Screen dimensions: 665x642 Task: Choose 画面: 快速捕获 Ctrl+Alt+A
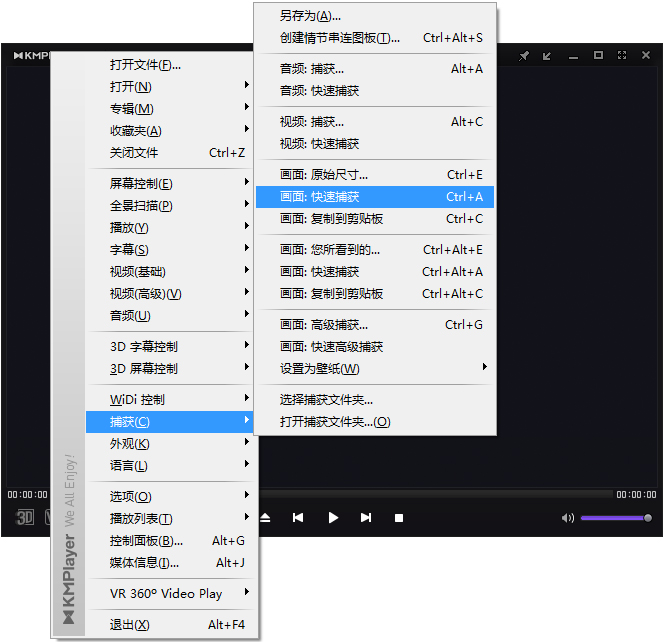375,272
